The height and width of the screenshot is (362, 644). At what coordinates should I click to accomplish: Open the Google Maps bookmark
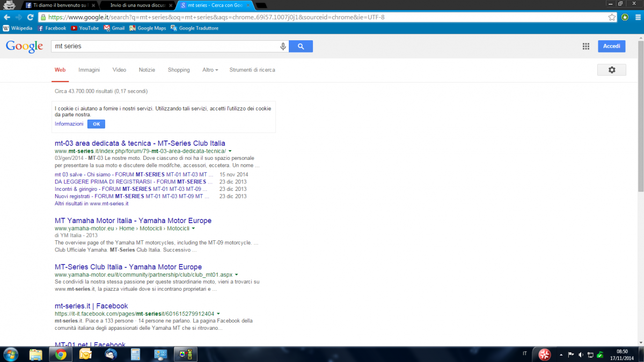click(x=148, y=28)
